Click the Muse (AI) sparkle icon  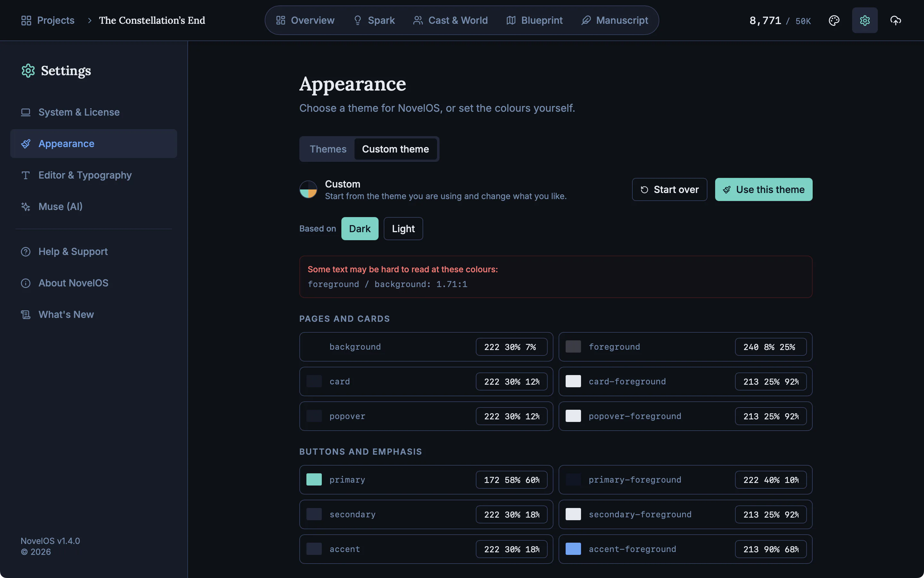pos(26,206)
